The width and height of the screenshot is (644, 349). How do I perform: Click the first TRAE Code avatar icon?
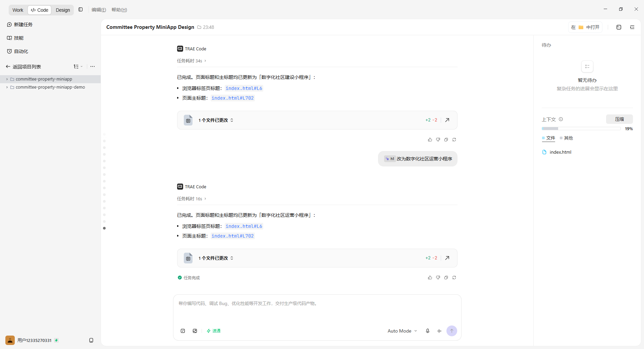[x=180, y=49]
